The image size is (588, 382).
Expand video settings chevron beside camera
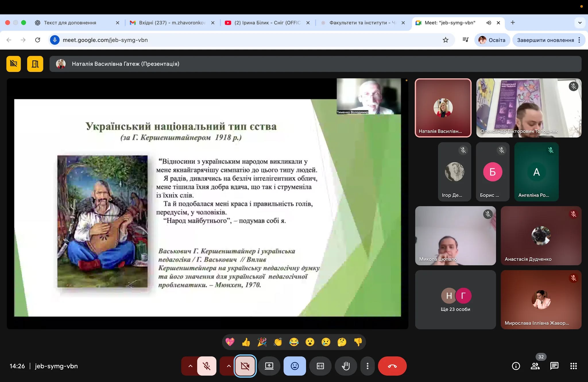(229, 366)
